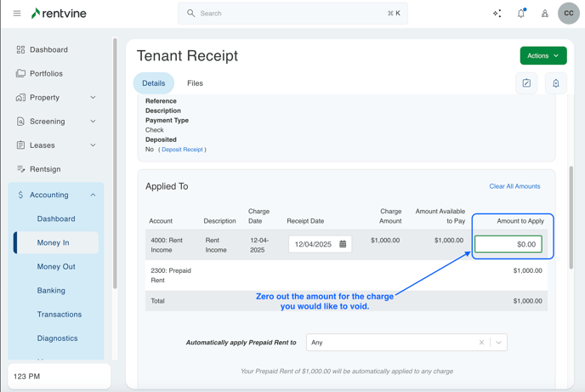This screenshot has height=392, width=585.
Task: Click the reminder bell icon button
Action: pyautogui.click(x=556, y=83)
